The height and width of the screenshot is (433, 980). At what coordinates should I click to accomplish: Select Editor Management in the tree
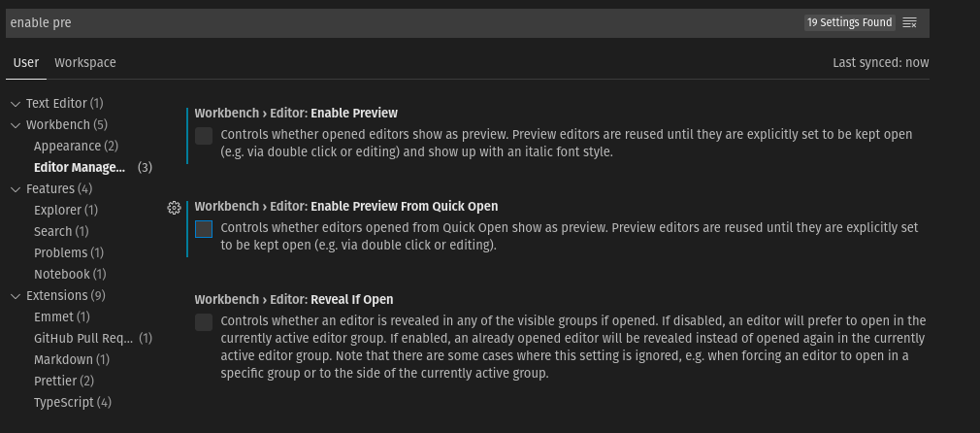click(x=93, y=167)
